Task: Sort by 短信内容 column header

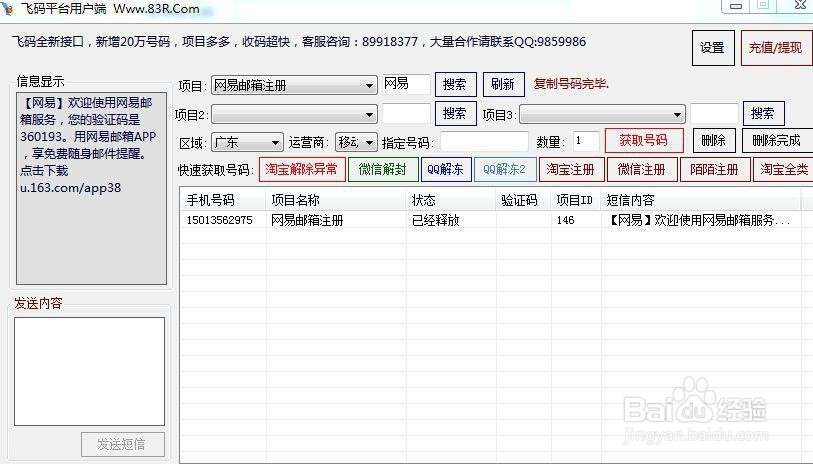Action: pyautogui.click(x=700, y=200)
